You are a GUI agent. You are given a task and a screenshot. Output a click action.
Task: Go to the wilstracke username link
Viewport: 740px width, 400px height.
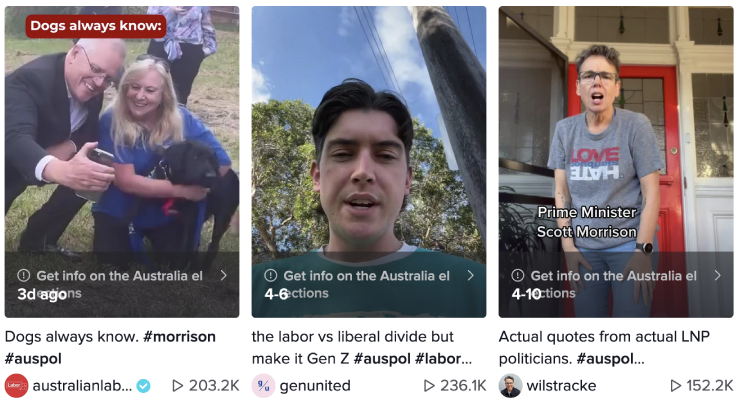coord(562,386)
